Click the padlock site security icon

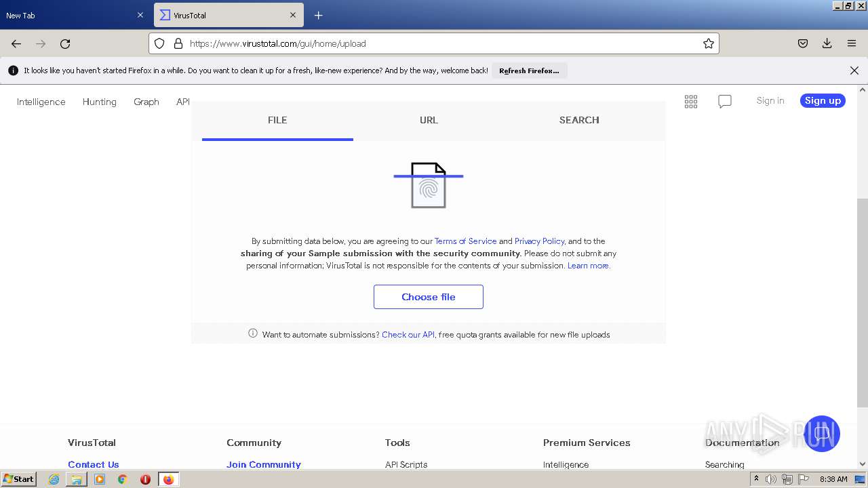tap(178, 43)
